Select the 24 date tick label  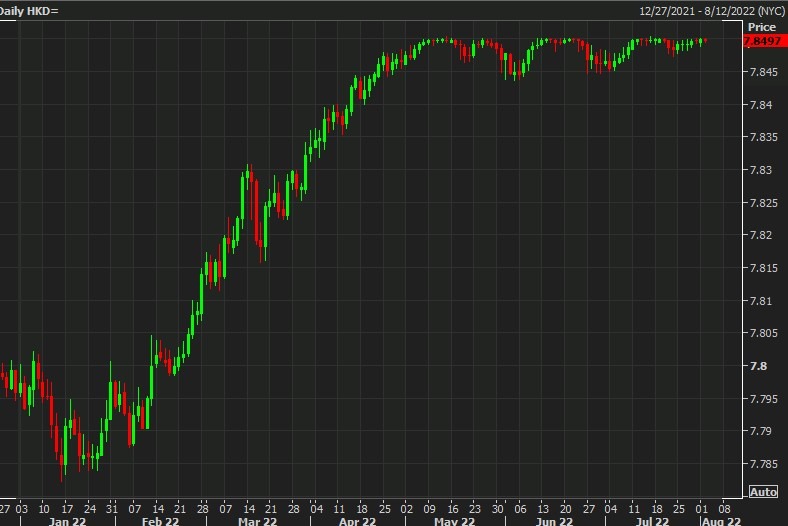pos(89,509)
